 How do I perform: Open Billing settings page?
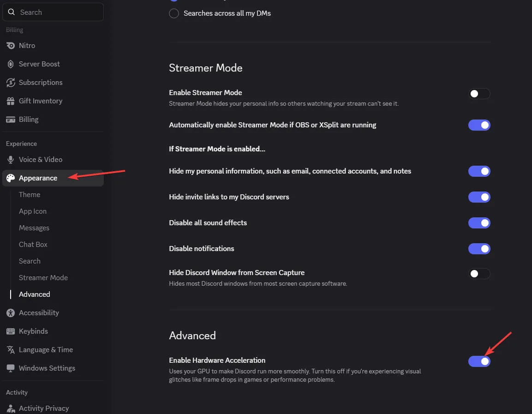53,120
